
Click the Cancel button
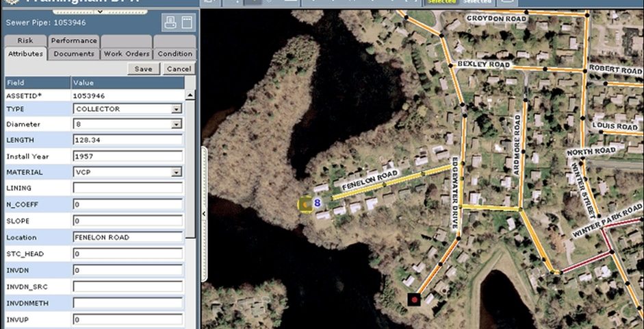coord(179,69)
